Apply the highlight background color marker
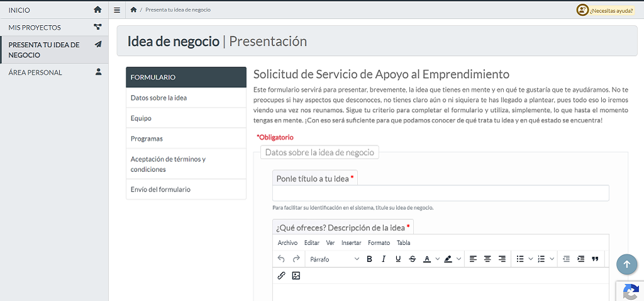 [x=448, y=259]
